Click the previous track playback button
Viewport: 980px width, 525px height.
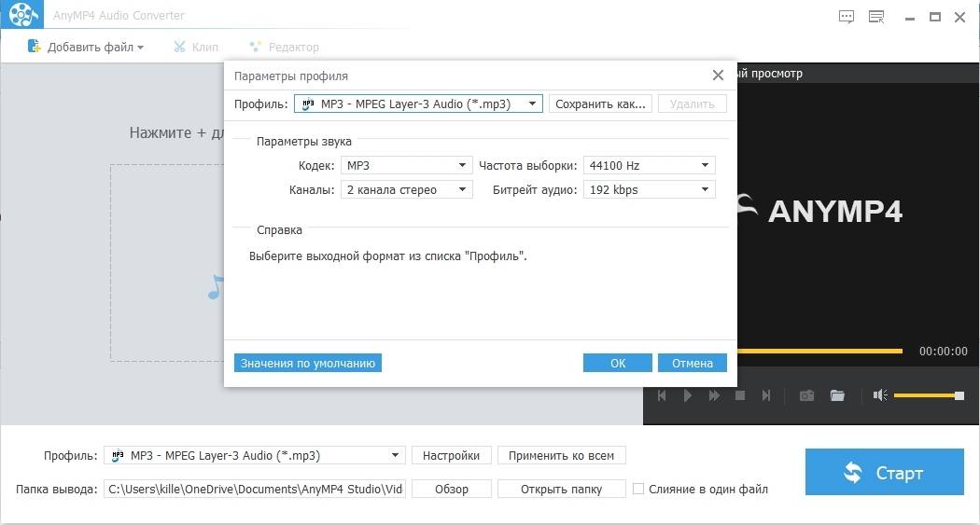(x=662, y=395)
